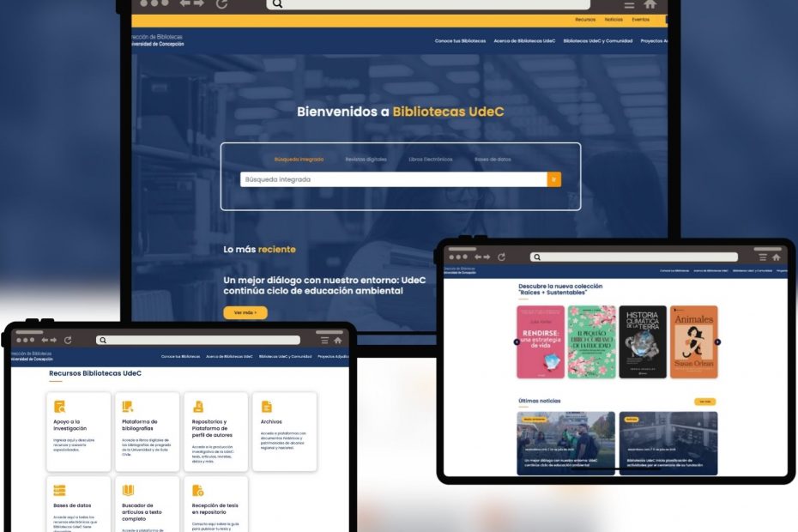Select the Búsqueda integrada search tab
The height and width of the screenshot is (532, 798).
tap(299, 160)
